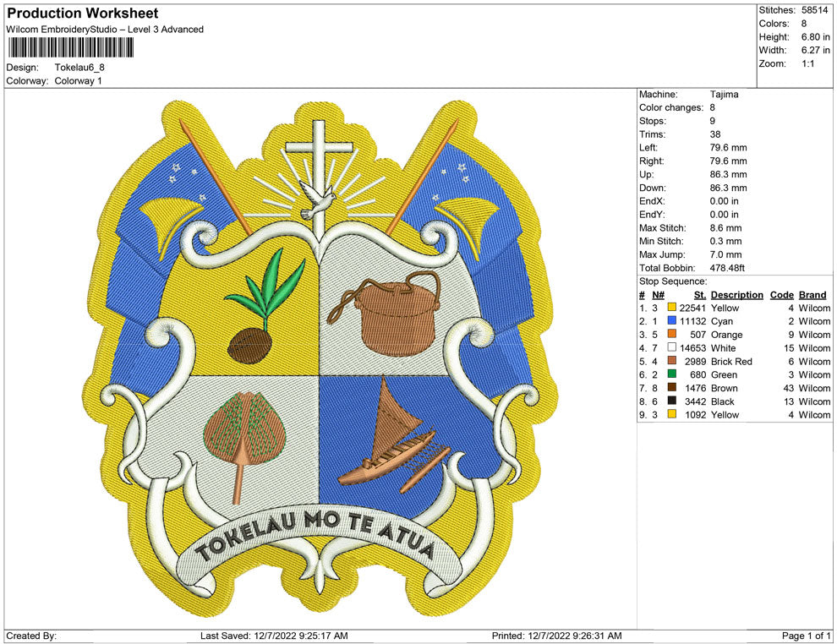This screenshot has height=644, width=837.
Task: Select the Brown color swatch
Action: point(671,387)
